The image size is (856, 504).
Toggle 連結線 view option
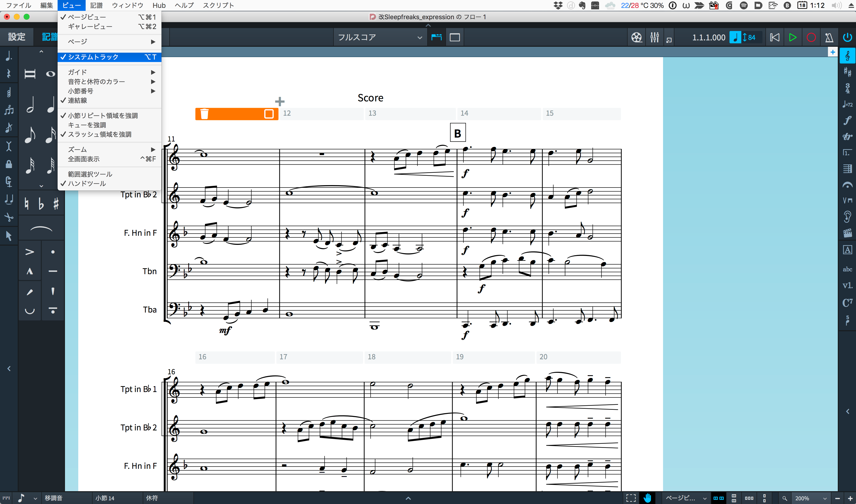click(109, 100)
